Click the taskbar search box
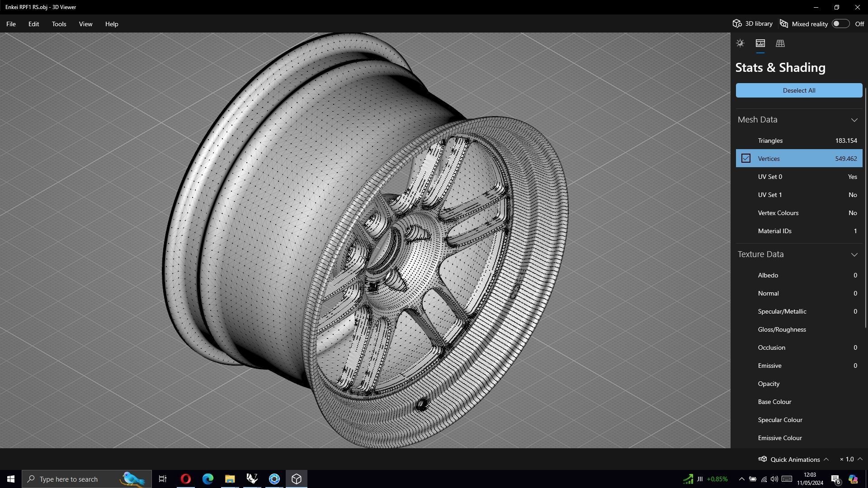The width and height of the screenshot is (868, 488). pos(87,479)
